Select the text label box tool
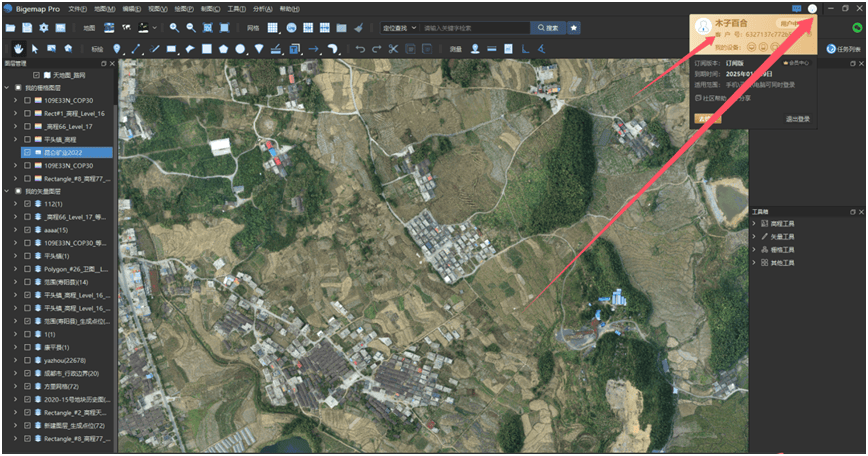868x456 pixels. pos(295,49)
